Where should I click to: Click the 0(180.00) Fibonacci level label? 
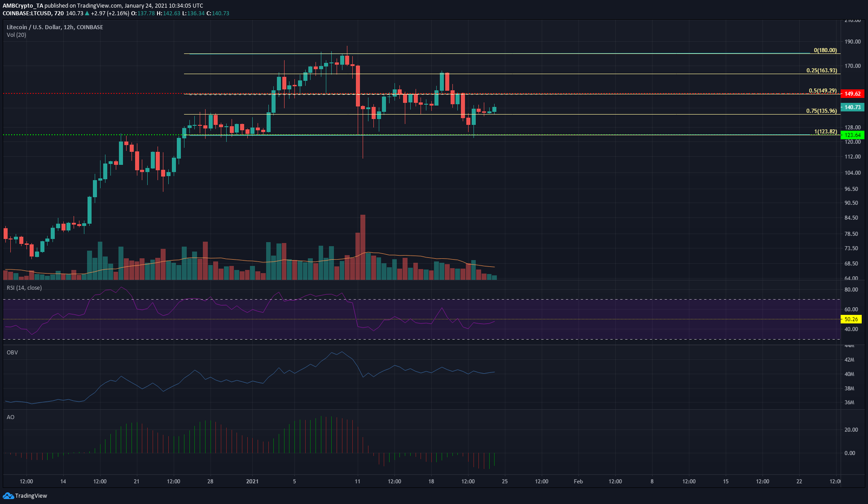click(x=825, y=50)
